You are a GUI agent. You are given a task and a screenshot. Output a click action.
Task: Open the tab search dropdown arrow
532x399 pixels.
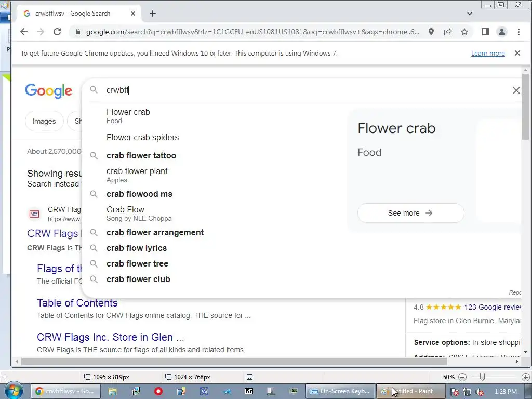[x=470, y=14]
